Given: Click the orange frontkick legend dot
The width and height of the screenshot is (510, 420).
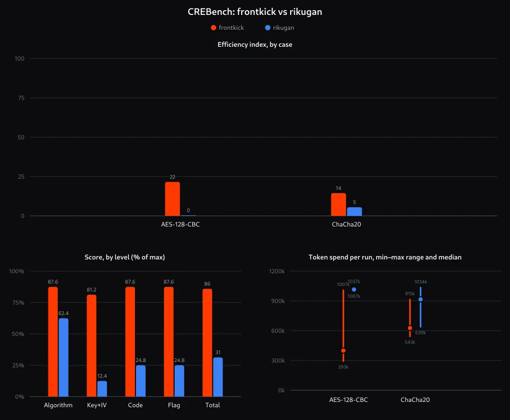Looking at the screenshot, I should click(x=214, y=28).
